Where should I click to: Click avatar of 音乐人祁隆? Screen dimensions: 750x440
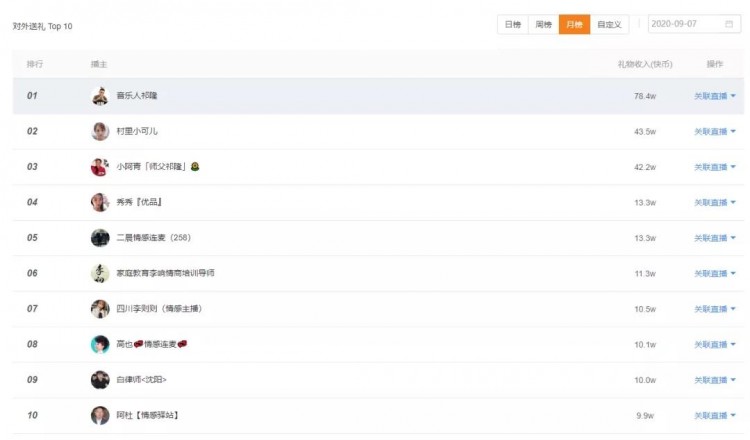(100, 96)
